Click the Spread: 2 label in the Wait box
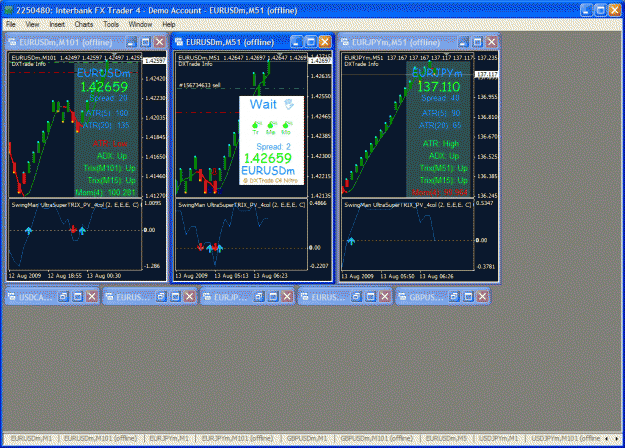The width and height of the screenshot is (625, 448). 273,147
